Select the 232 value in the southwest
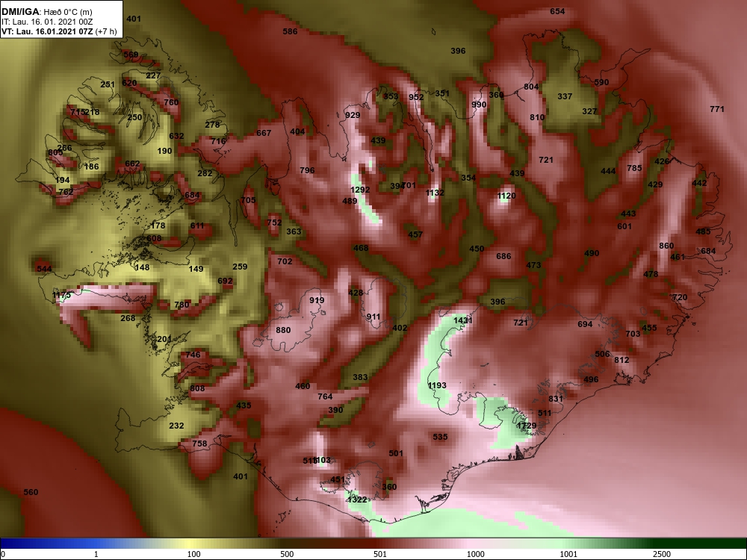 176,426
